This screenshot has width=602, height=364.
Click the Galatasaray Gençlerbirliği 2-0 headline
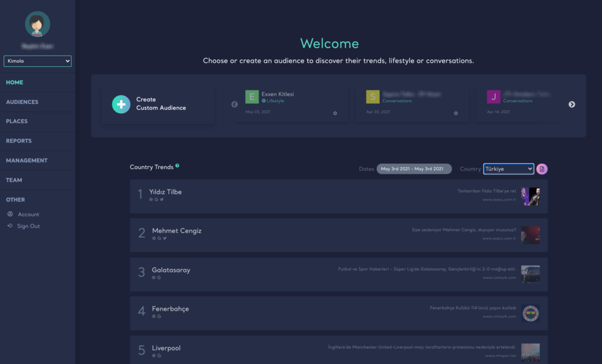coord(427,269)
